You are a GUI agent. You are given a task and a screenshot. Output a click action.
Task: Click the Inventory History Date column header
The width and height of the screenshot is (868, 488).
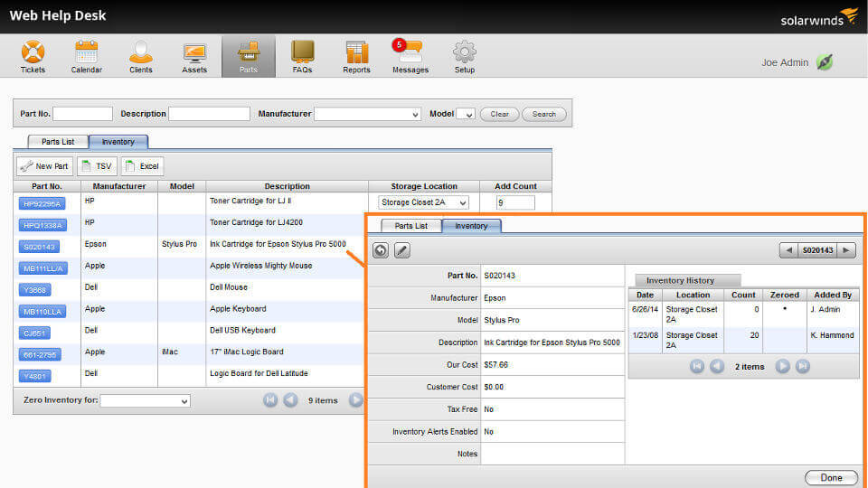click(645, 295)
